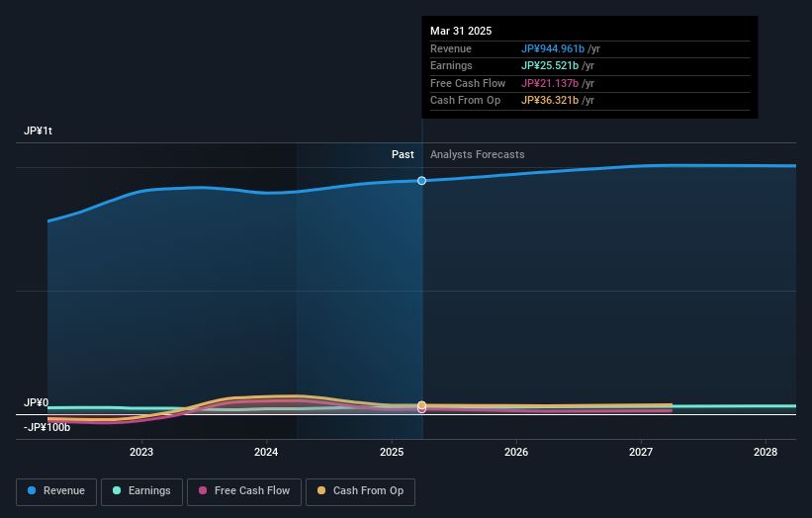Image resolution: width=812 pixels, height=518 pixels.
Task: Select the orange Cash From Op data point marker
Action: click(x=421, y=404)
